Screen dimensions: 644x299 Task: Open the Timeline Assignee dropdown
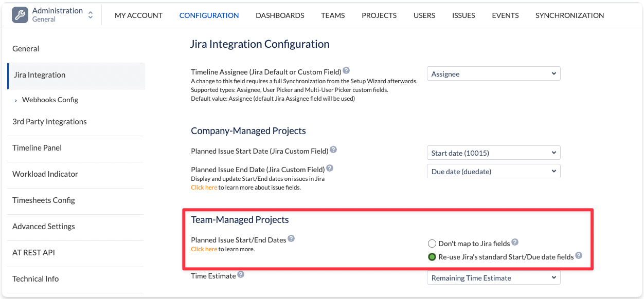coord(493,74)
